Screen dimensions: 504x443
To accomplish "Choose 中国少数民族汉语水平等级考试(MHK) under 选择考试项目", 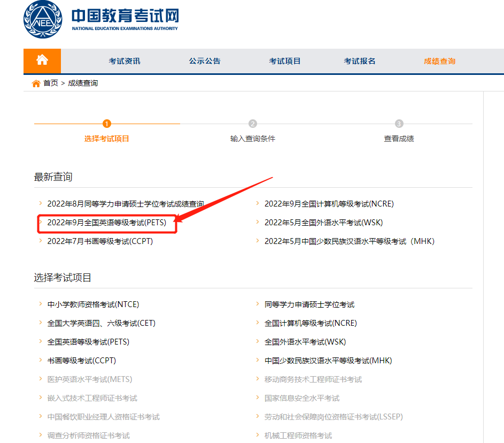I will 328,361.
